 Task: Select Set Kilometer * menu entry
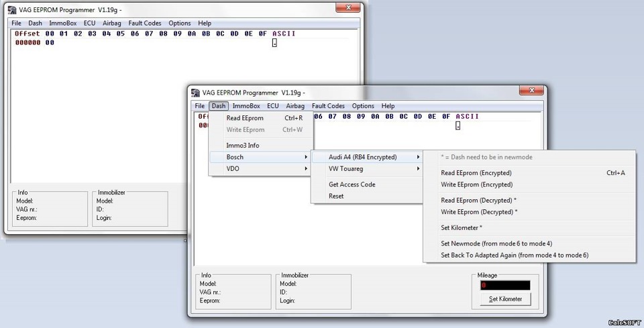coord(530,228)
